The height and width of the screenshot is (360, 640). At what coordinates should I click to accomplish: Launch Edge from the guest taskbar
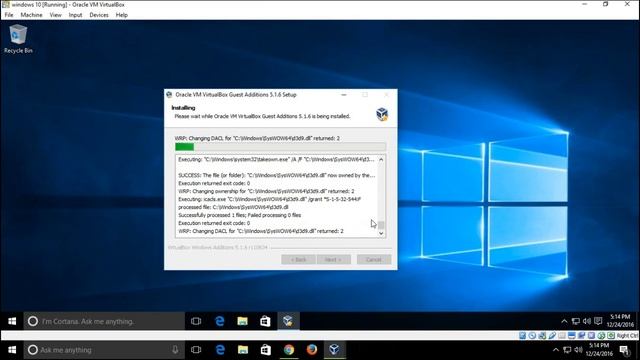pyautogui.click(x=220, y=321)
